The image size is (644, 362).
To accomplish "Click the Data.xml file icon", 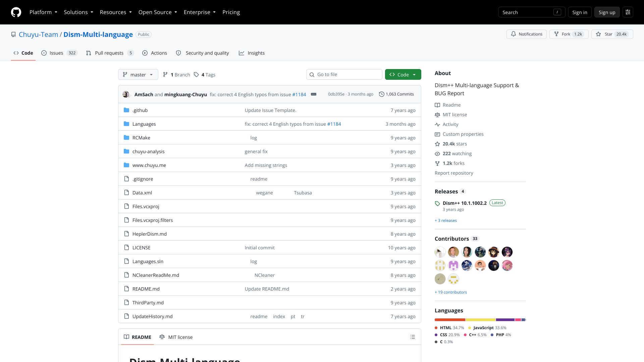I will coord(126,192).
